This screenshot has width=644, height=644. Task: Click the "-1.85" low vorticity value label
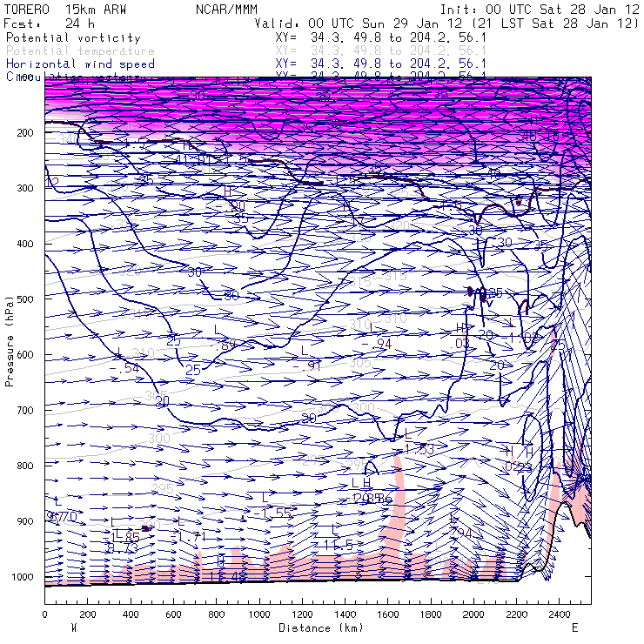click(x=121, y=537)
